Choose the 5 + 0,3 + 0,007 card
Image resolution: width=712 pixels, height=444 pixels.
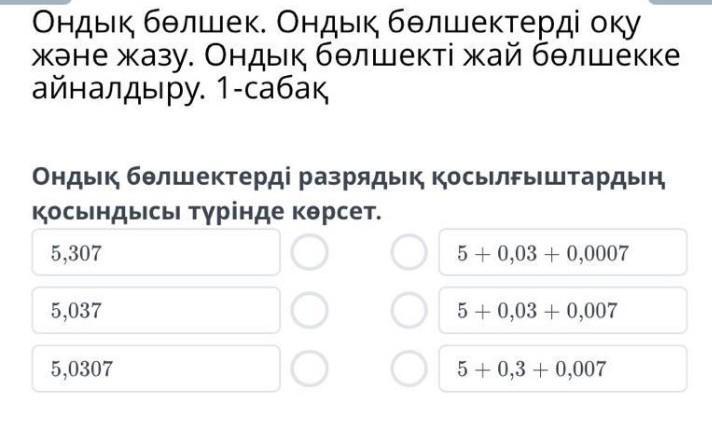pos(563,369)
